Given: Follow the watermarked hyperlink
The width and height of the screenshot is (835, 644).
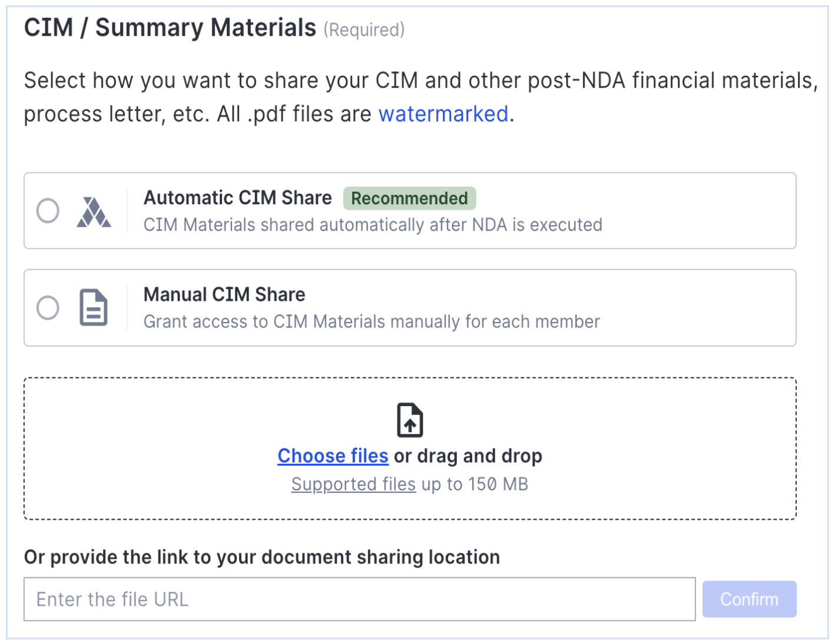Looking at the screenshot, I should (443, 114).
